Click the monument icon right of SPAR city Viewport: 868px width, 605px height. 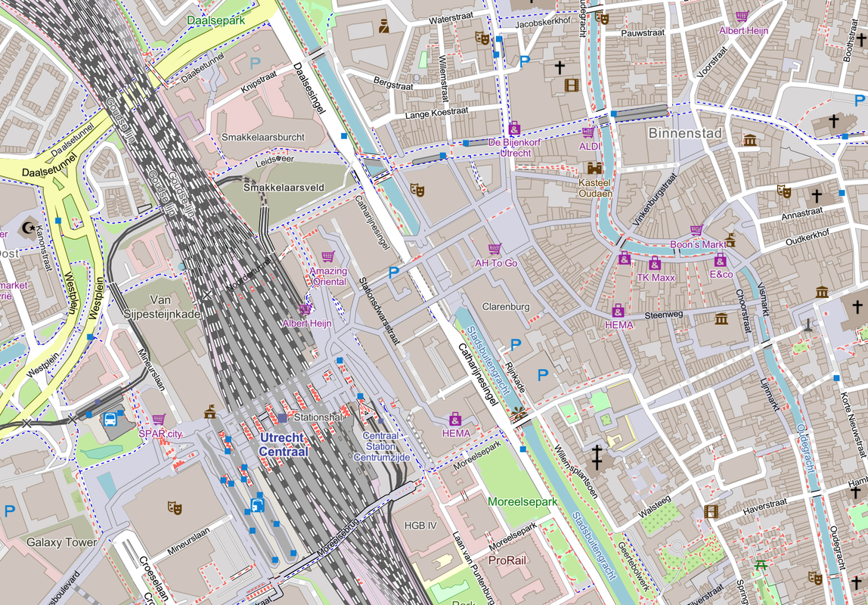click(209, 411)
